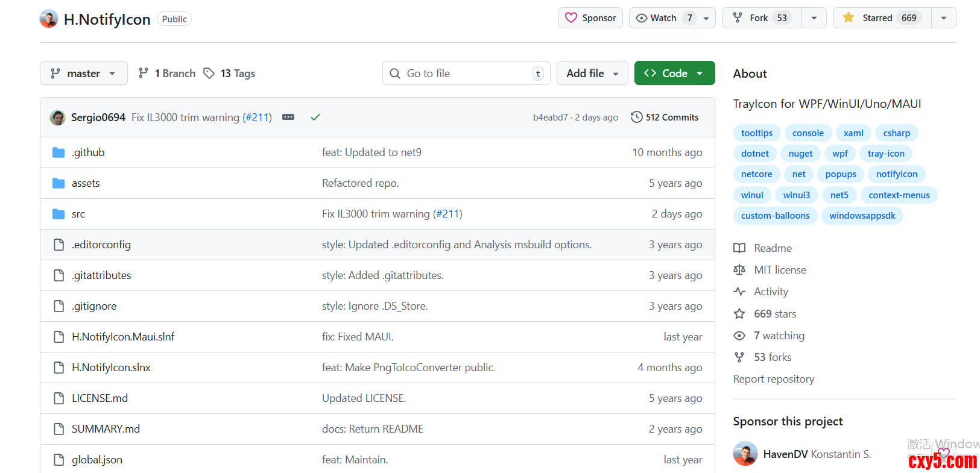980x473 pixels.
Task: Open the .github folder
Action: tap(88, 152)
